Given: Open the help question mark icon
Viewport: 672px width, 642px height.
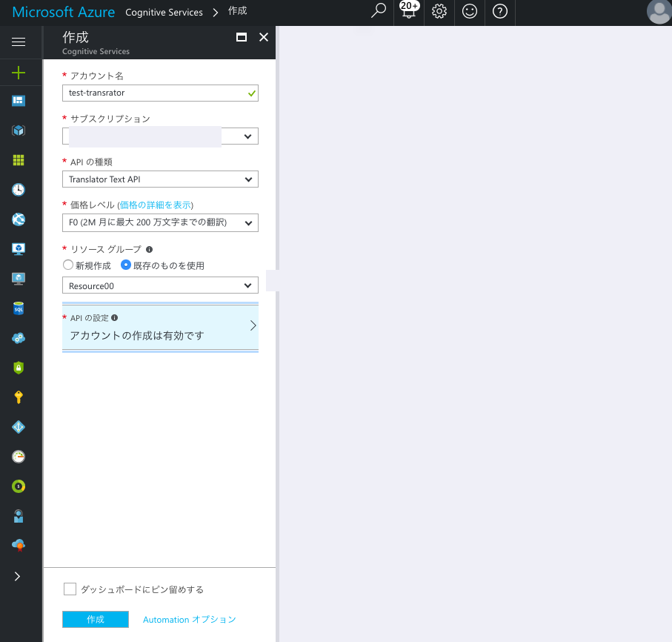Looking at the screenshot, I should click(500, 11).
